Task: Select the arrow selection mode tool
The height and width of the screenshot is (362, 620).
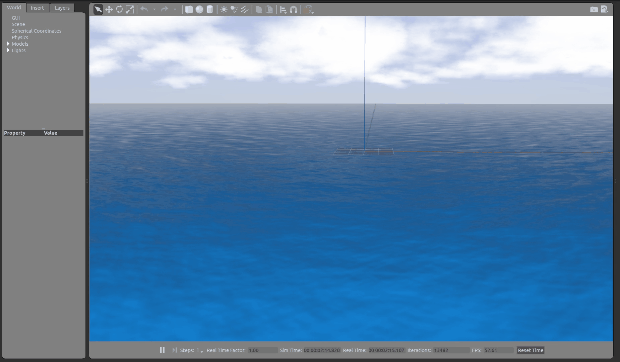Action: tap(98, 9)
